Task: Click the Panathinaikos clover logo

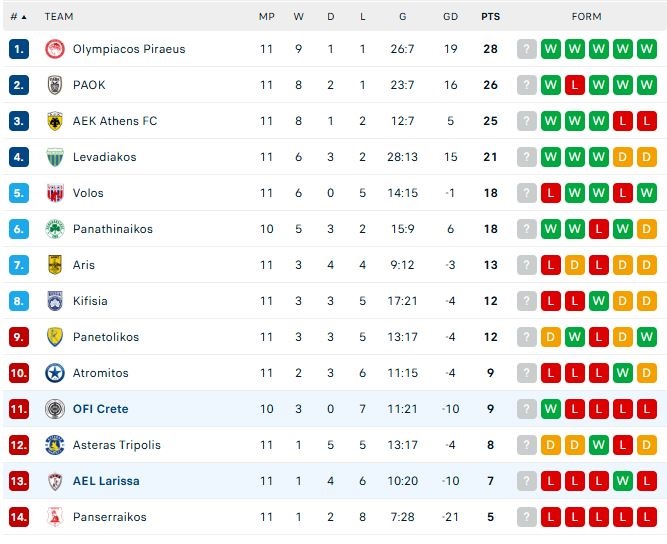Action: (x=55, y=229)
